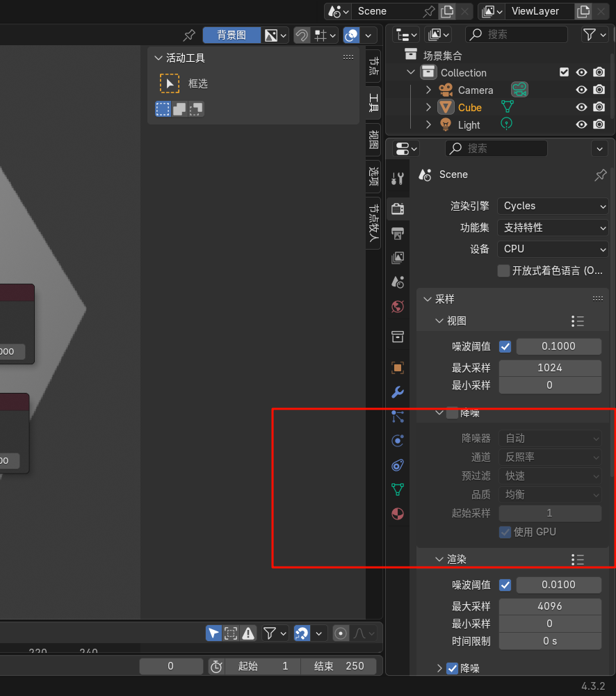The height and width of the screenshot is (696, 616).
Task: Enable the Open Shading Language checkbox
Action: 504,270
